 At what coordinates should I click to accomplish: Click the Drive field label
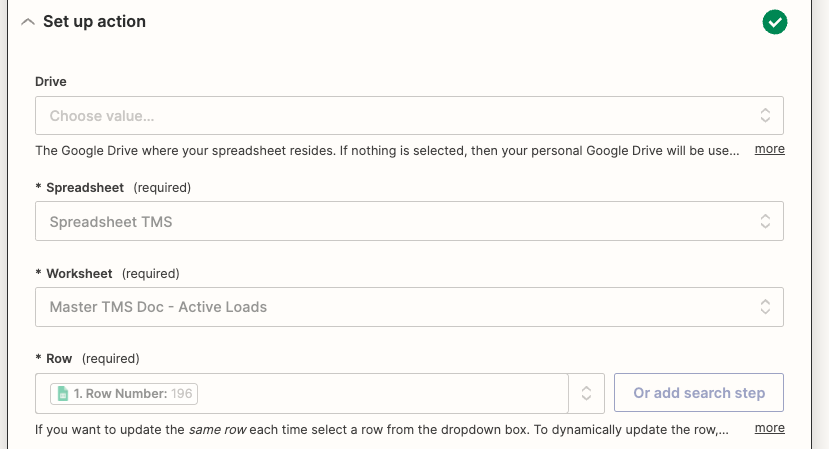[51, 81]
